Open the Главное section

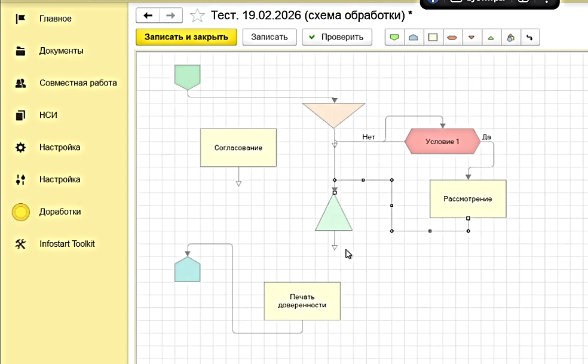[x=55, y=19]
